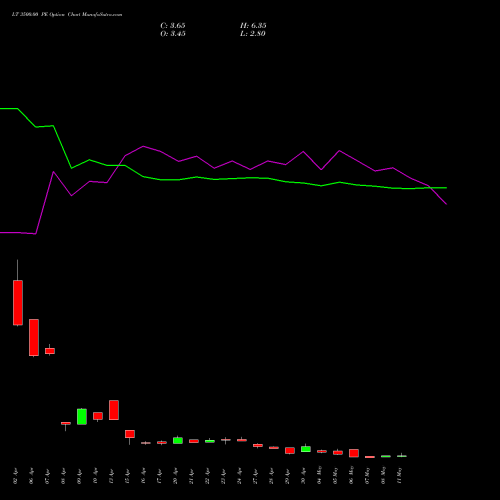The width and height of the screenshot is (500, 500).
Task: Click the low value L: 2.80
Action: click(253, 34)
